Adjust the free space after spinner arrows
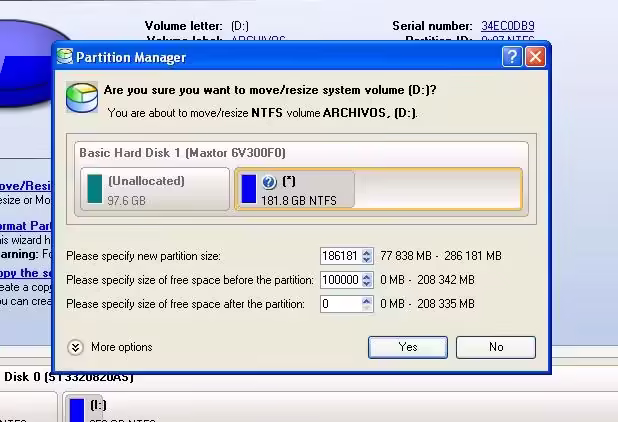 [367, 304]
